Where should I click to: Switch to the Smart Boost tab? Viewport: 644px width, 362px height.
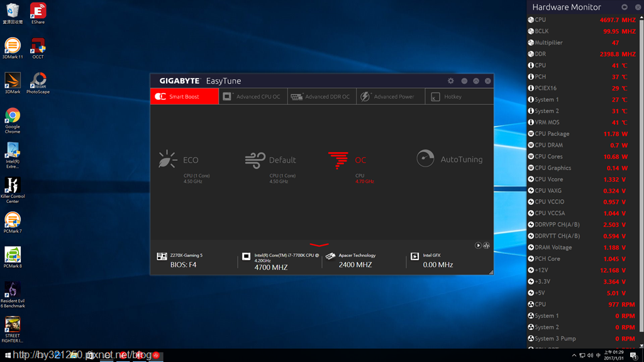[184, 96]
